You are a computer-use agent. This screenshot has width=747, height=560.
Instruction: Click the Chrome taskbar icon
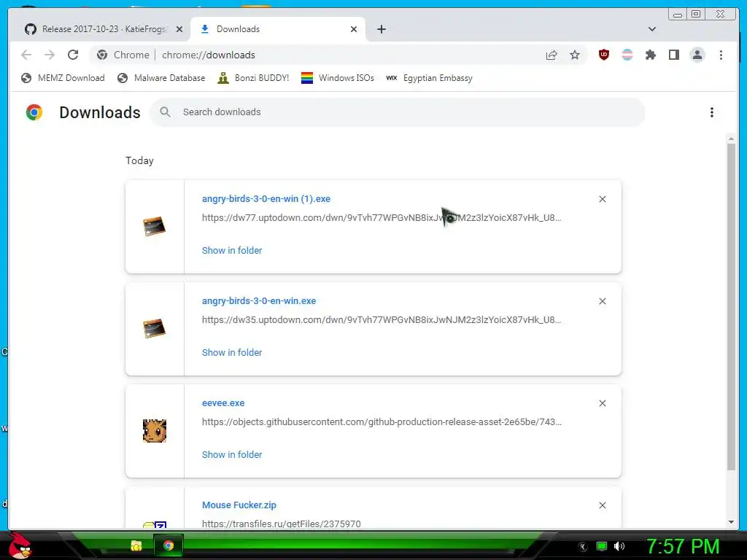(x=169, y=545)
